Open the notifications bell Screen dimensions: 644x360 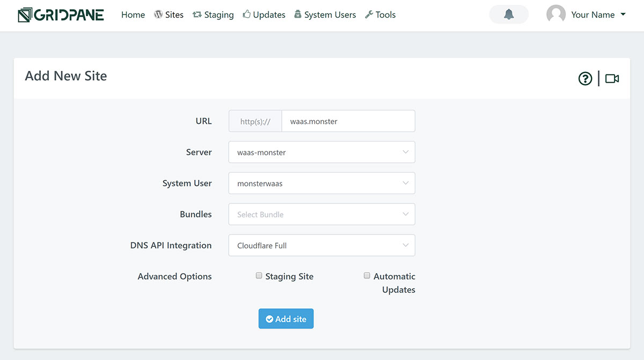[509, 14]
